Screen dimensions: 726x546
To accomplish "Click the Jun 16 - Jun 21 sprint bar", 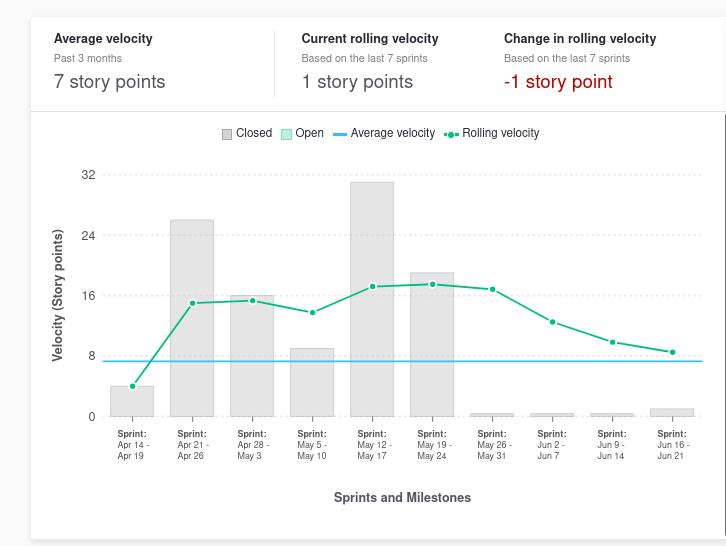I will coord(672,412).
